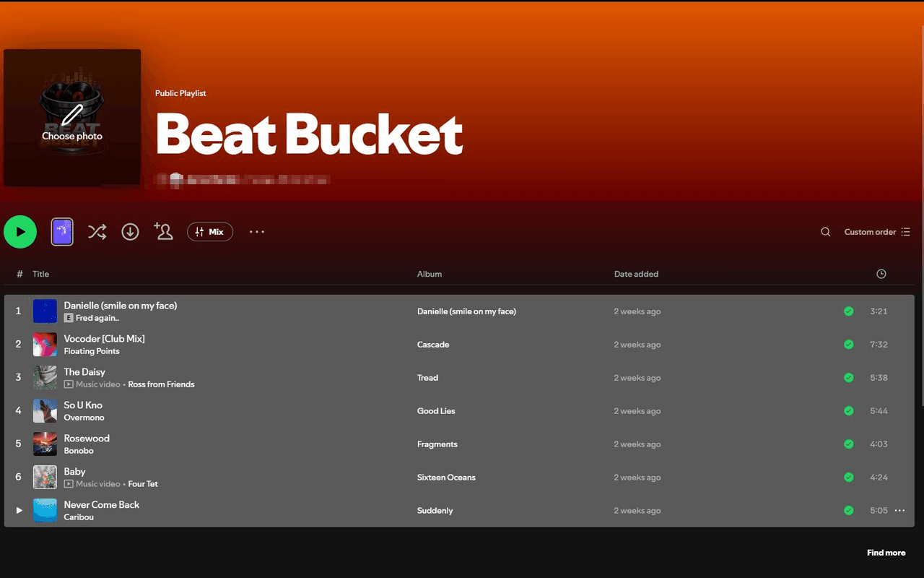Sort tracks by the Album column
This screenshot has width=924, height=578.
point(430,274)
